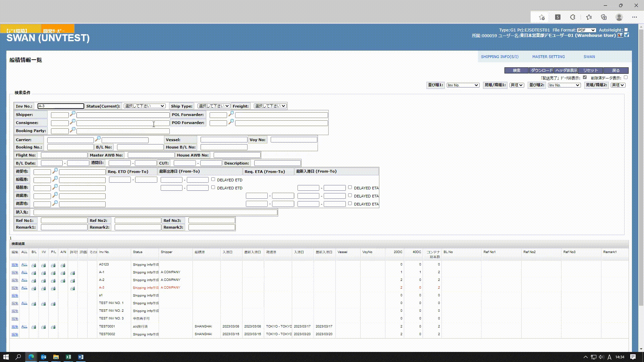Print A/N document for A0123 row
The image size is (644, 362).
tap(63, 265)
